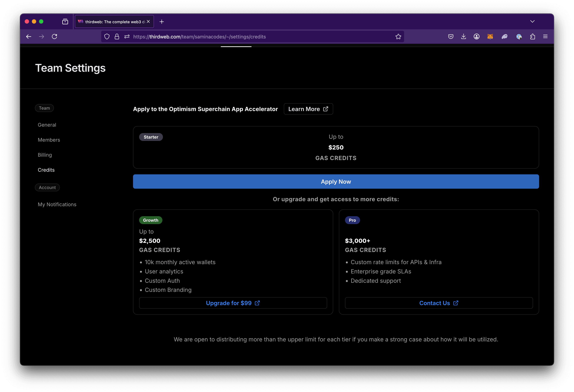Bookmark this page with the star
The width and height of the screenshot is (574, 392).
(398, 36)
